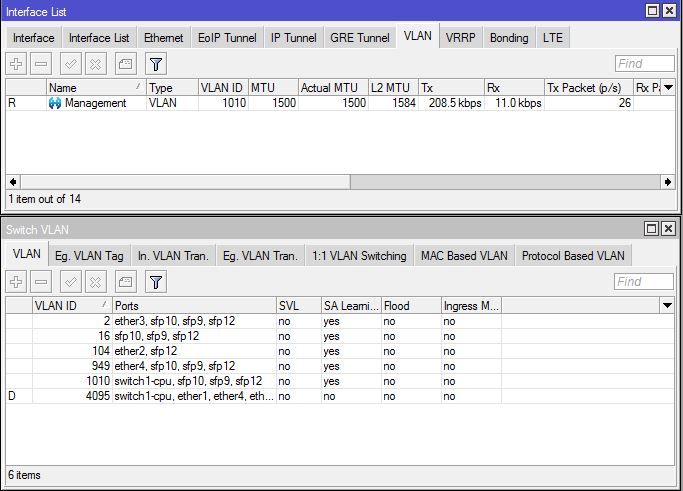Click Filter funnel icon in Interface List
This screenshot has width=683, height=491.
(156, 64)
